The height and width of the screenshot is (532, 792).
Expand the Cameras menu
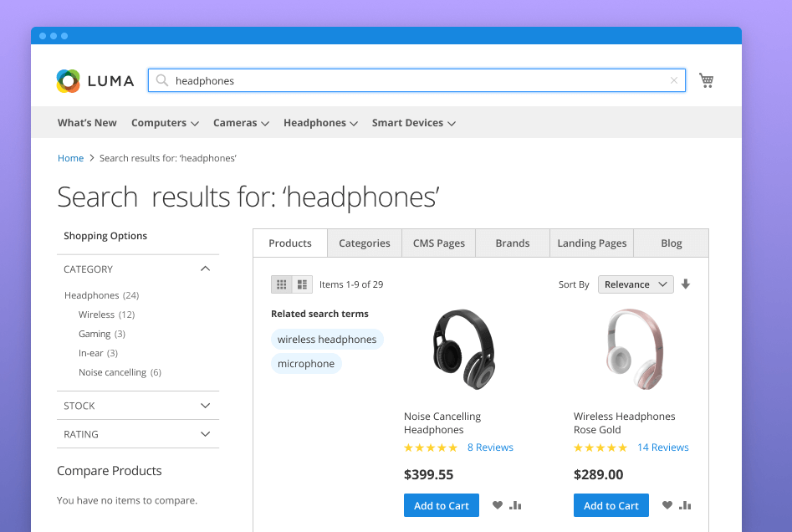[x=241, y=123]
